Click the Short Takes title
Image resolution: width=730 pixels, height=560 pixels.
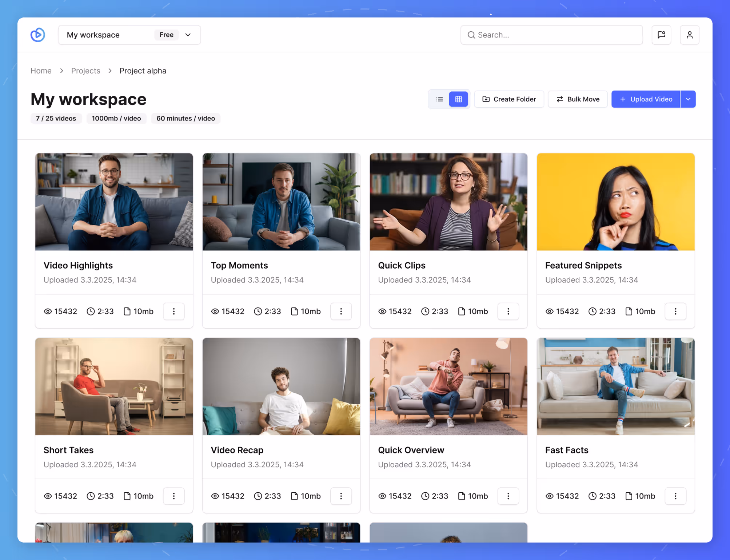(x=68, y=450)
